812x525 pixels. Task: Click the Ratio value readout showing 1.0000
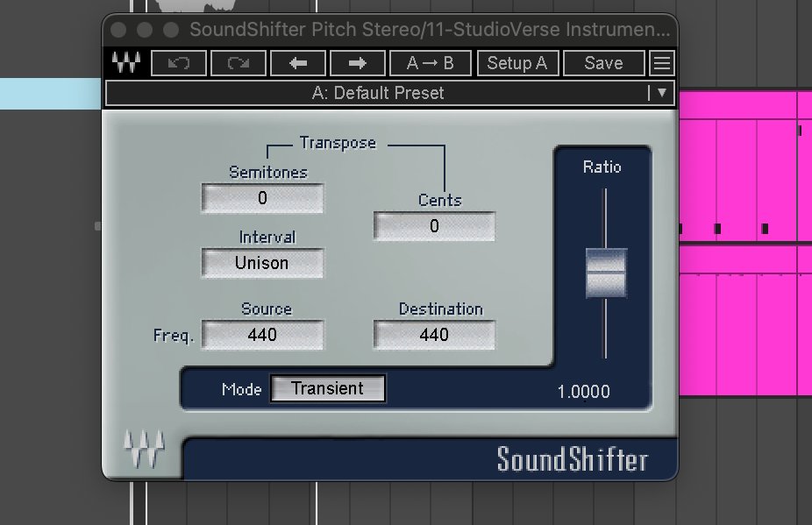point(584,392)
